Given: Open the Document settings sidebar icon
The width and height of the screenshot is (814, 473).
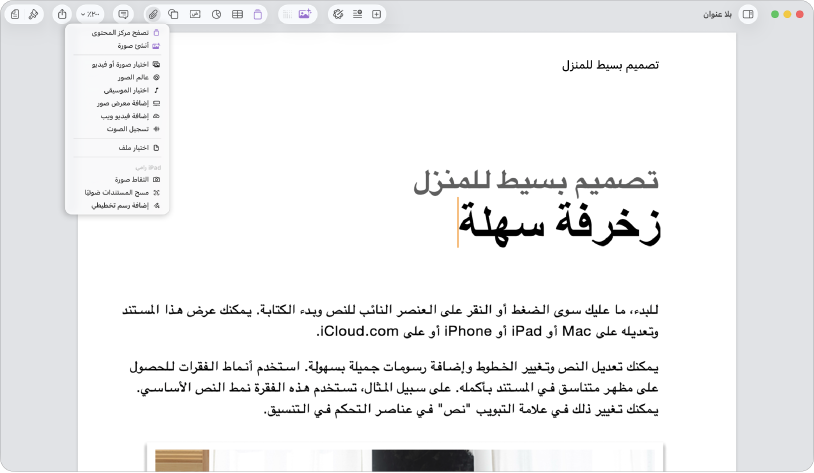Looking at the screenshot, I should click(x=15, y=15).
